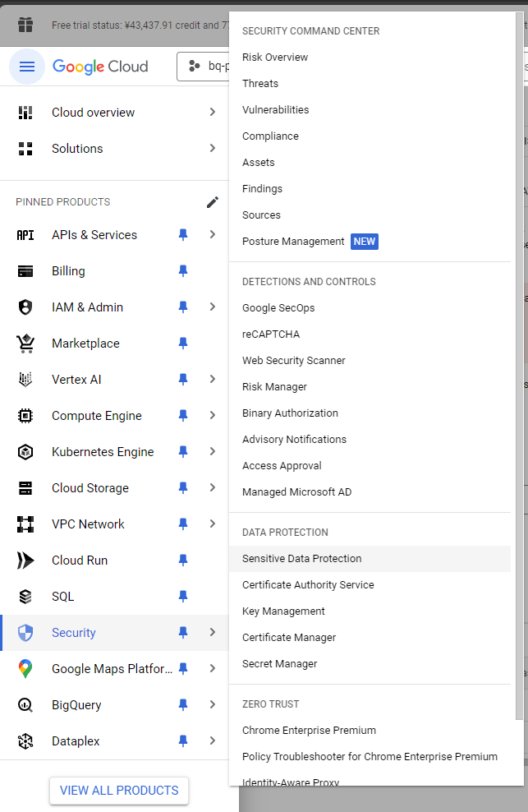Open Risk Overview in Security Command Center
The height and width of the screenshot is (812, 528).
tap(275, 58)
